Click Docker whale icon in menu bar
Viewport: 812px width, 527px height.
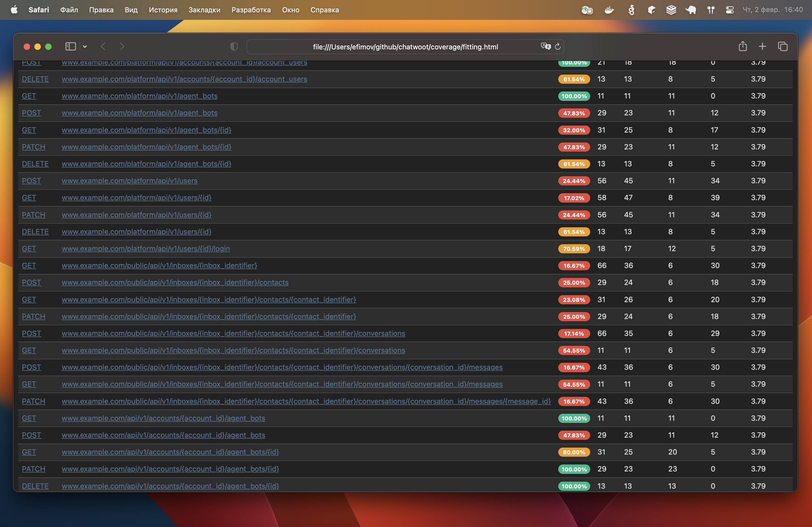point(609,10)
